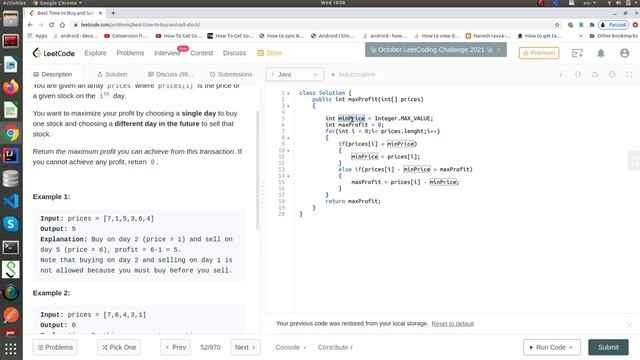Viewport: 640px width, 360px height.
Task: Open the Run Code options arrow
Action: (x=571, y=347)
